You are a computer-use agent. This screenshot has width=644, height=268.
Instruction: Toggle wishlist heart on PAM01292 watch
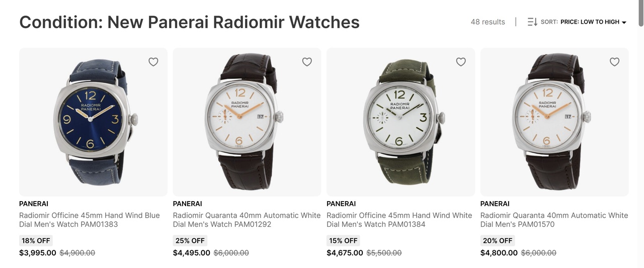307,62
